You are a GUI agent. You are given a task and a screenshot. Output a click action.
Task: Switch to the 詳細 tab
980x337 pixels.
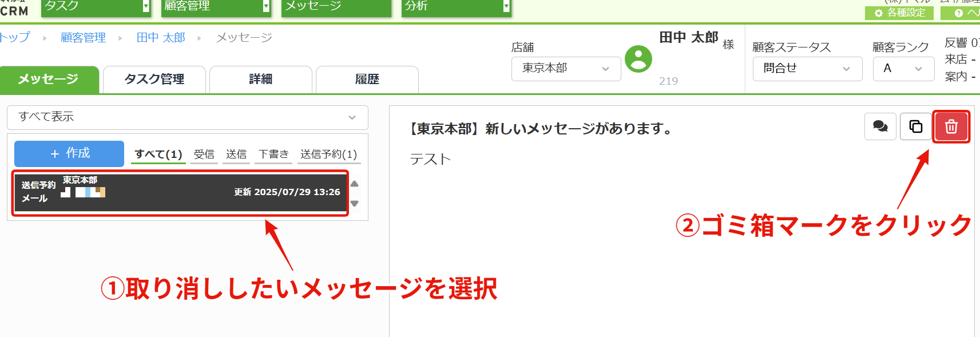(261, 80)
